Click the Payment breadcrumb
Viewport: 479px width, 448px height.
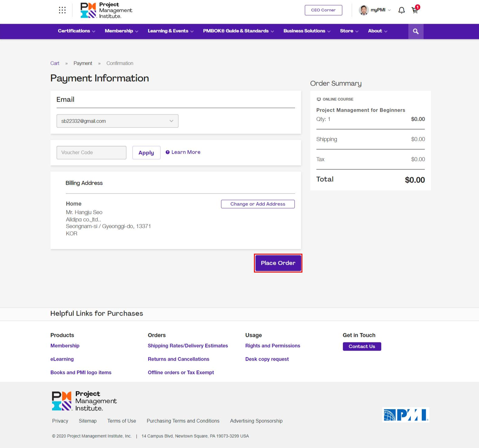(83, 63)
